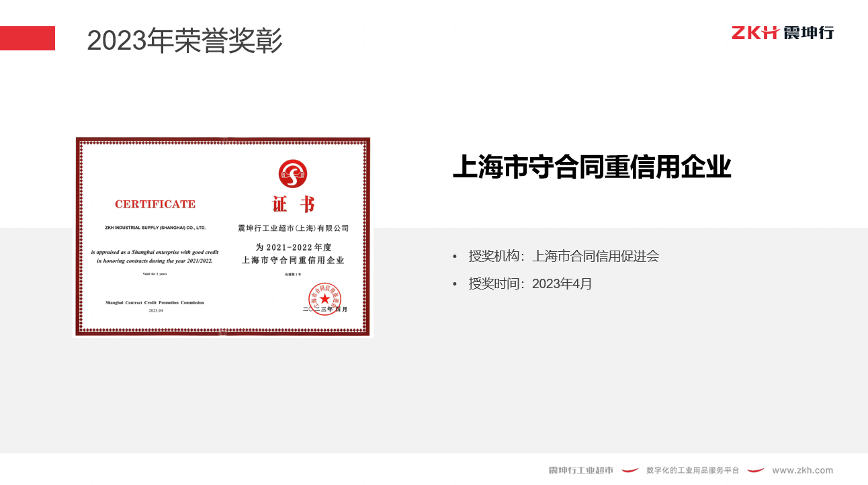
Task: Click the text ZKH INDUSTRIAL SUPPLY (SHANGHAI) CO., LTD.
Action: [x=155, y=228]
